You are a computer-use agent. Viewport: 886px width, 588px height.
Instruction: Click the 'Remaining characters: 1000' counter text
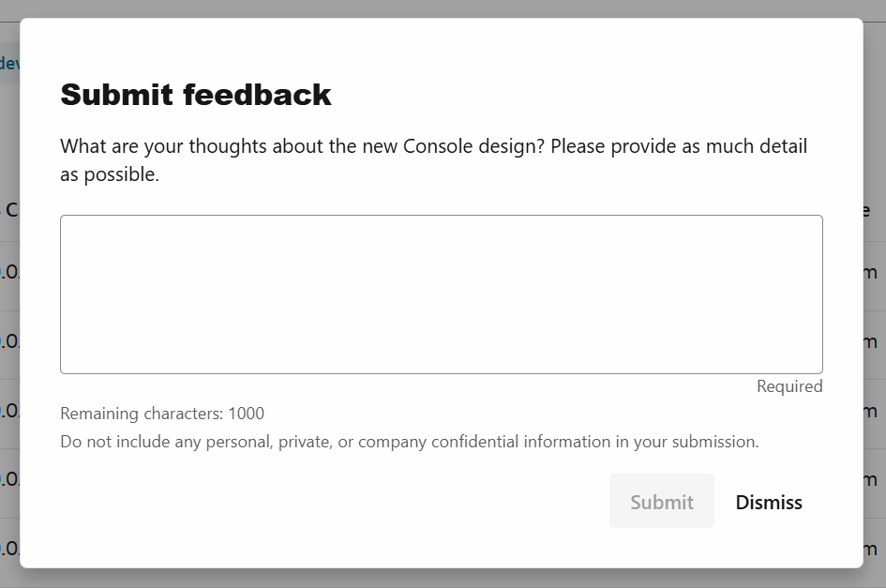[x=161, y=414]
